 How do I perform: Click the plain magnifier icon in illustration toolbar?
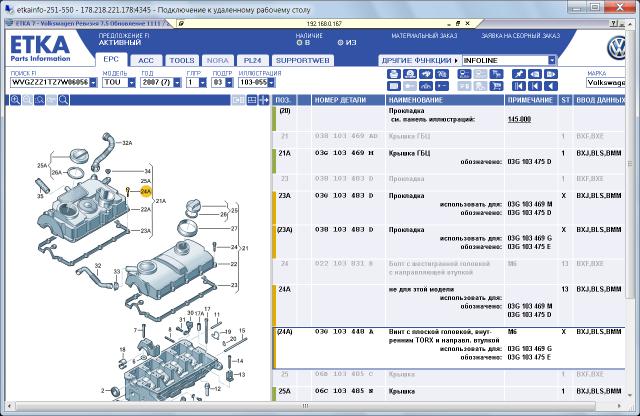63,100
